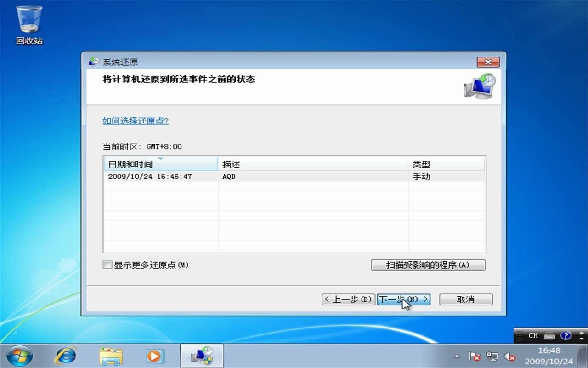The height and width of the screenshot is (368, 588).
Task: Click the network status tray icon
Action: pyautogui.click(x=492, y=357)
